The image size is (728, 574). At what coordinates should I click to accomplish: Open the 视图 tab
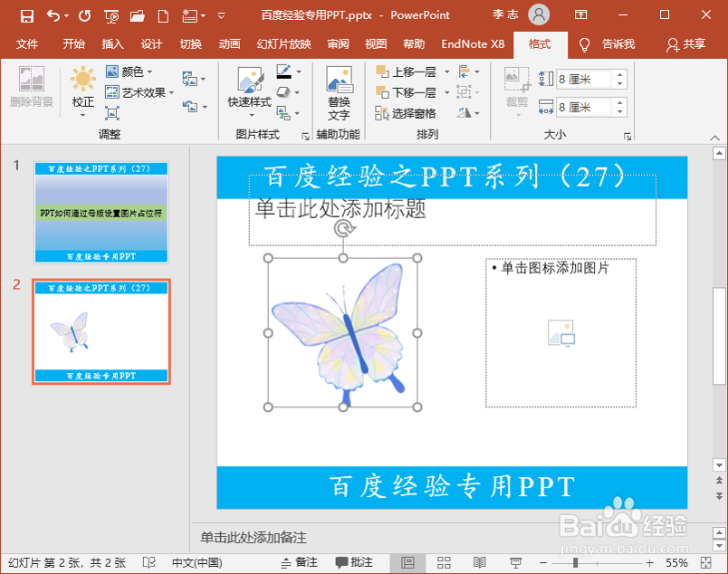(376, 44)
